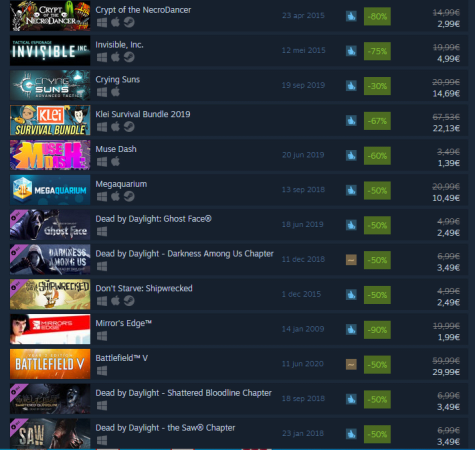
Task: Click the Windows icon under Muse Dash
Action: coord(102,162)
